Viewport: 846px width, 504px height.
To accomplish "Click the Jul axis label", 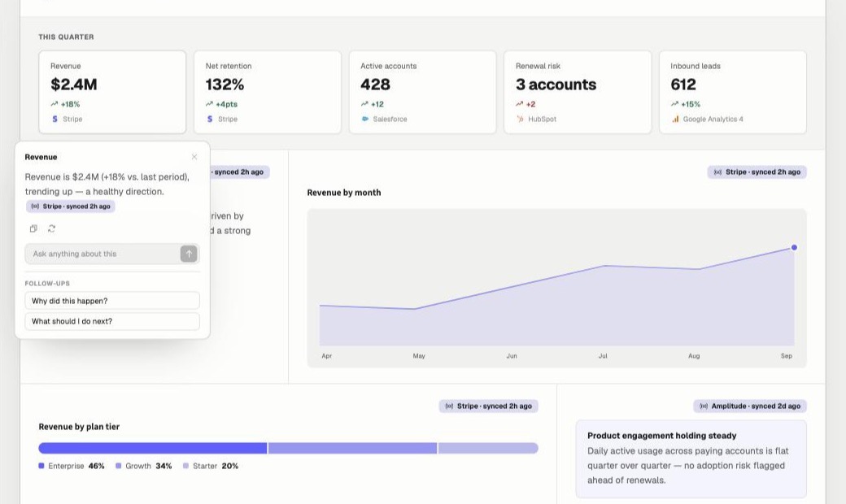I will coord(603,356).
